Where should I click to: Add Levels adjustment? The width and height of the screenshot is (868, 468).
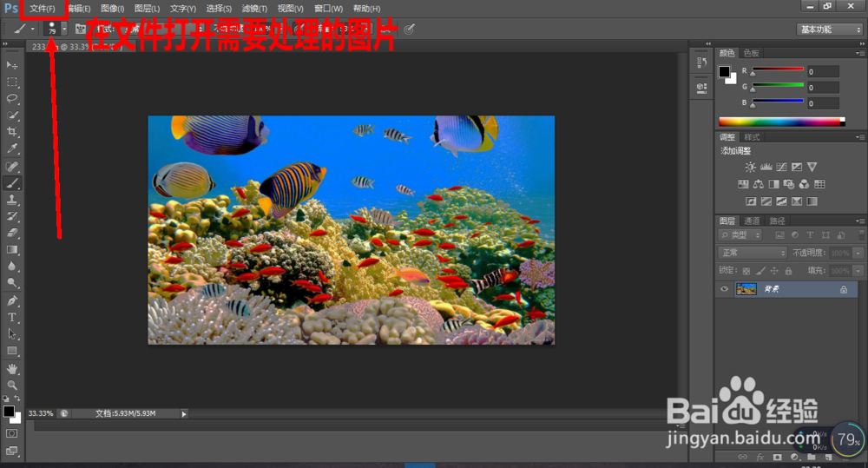click(x=766, y=167)
